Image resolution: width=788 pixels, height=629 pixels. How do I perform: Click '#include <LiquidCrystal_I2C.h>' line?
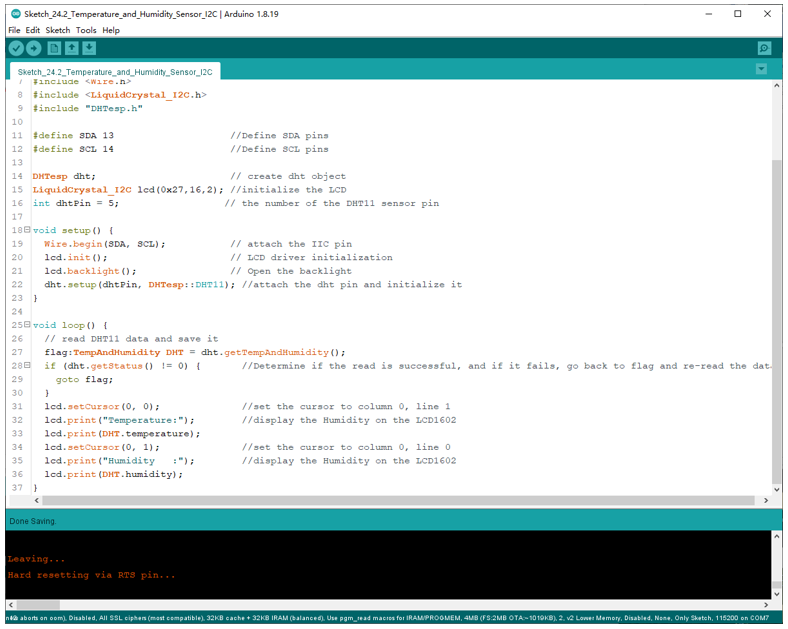[x=120, y=95]
